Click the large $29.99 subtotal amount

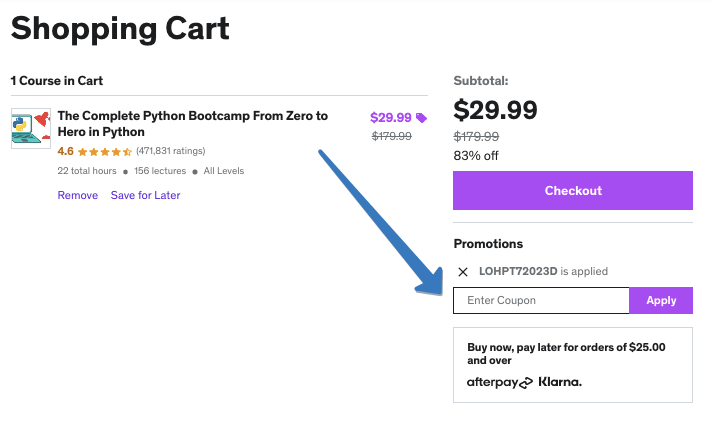[x=495, y=109]
